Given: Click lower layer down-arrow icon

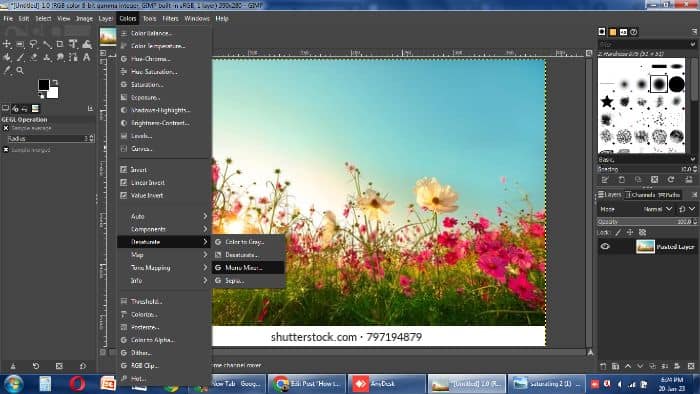Looking at the screenshot, I should (x=640, y=366).
